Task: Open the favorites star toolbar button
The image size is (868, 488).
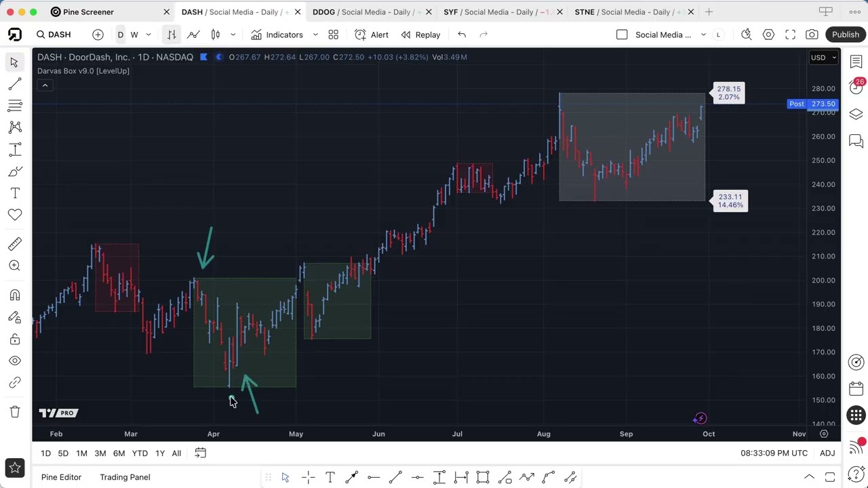Action: click(15, 467)
